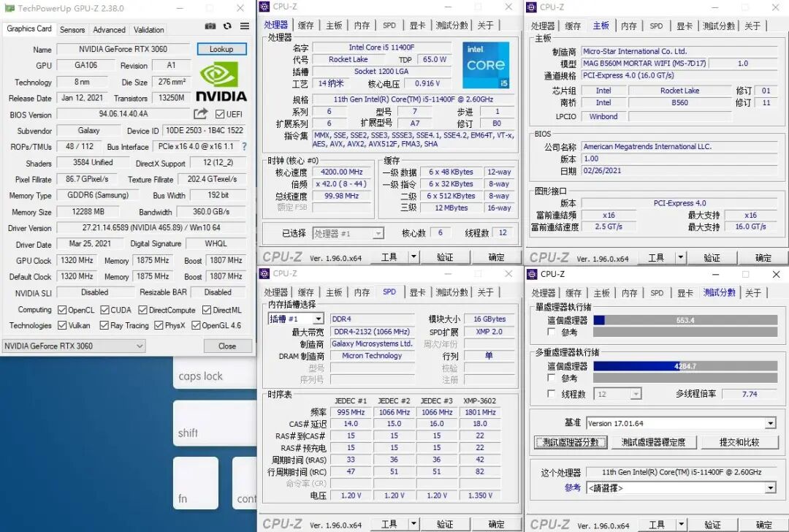Click the Lookup button in GPU-Z

(x=221, y=49)
